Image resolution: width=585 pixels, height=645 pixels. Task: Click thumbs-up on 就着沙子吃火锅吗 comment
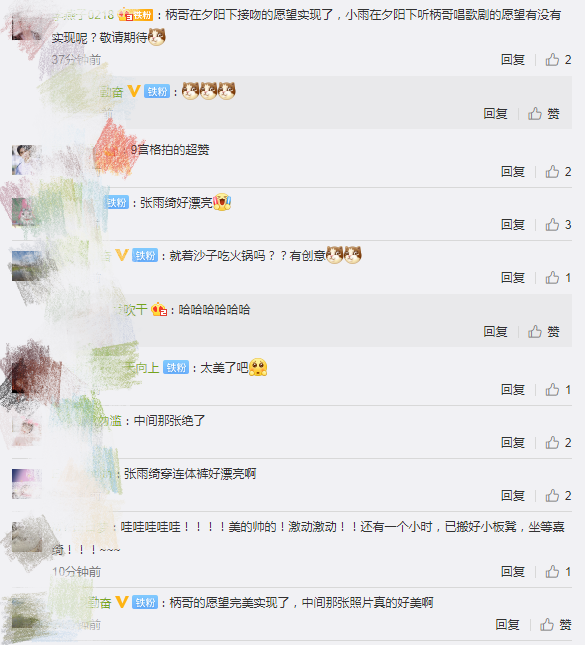click(x=558, y=278)
